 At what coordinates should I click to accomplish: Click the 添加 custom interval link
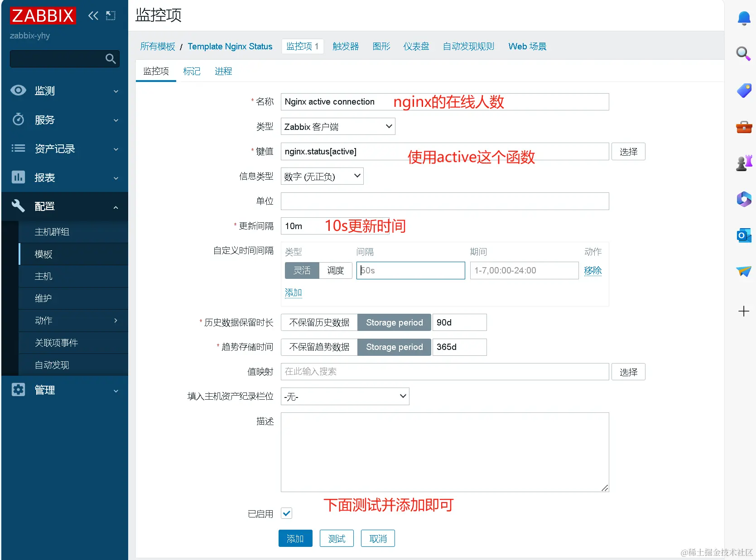(293, 292)
